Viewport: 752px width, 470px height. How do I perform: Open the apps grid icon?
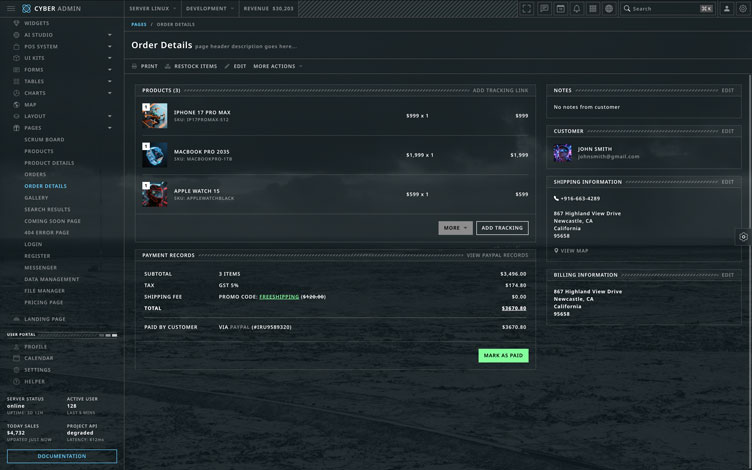pos(592,8)
